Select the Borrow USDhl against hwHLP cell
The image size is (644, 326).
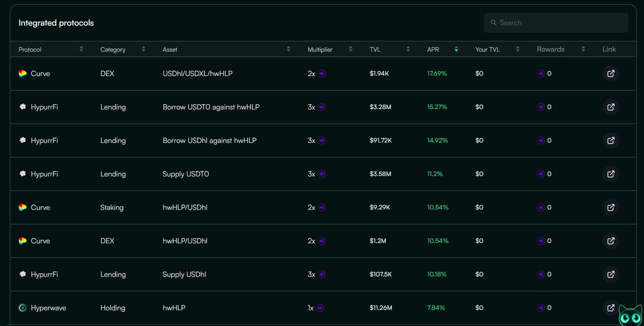209,140
